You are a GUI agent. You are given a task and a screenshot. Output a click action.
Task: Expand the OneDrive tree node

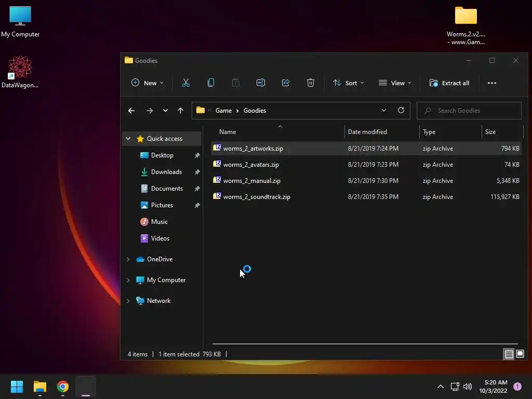tap(128, 259)
